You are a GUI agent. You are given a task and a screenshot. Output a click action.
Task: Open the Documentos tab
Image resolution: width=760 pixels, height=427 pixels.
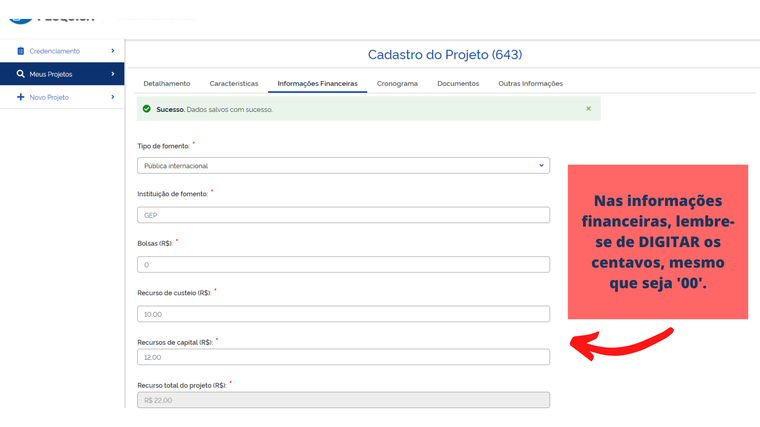pyautogui.click(x=458, y=84)
